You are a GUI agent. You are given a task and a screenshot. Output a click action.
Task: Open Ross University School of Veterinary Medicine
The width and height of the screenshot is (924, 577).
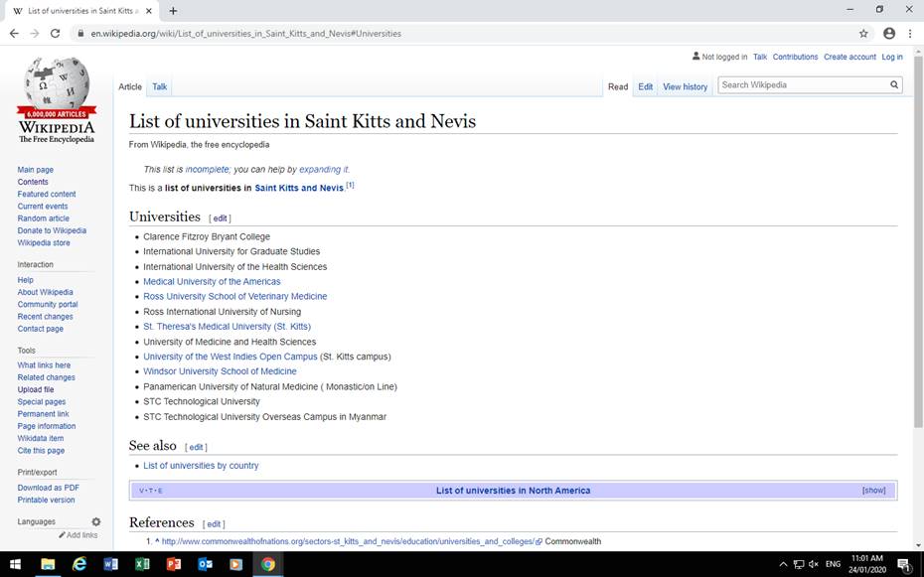pyautogui.click(x=235, y=296)
